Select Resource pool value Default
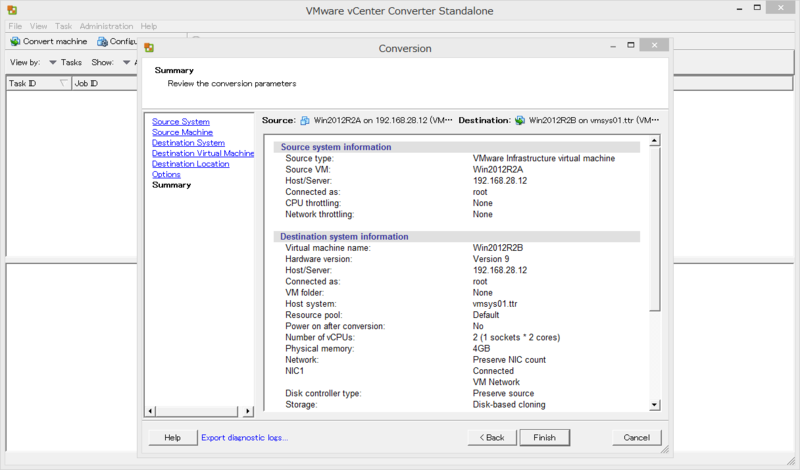800x470 pixels. click(486, 315)
